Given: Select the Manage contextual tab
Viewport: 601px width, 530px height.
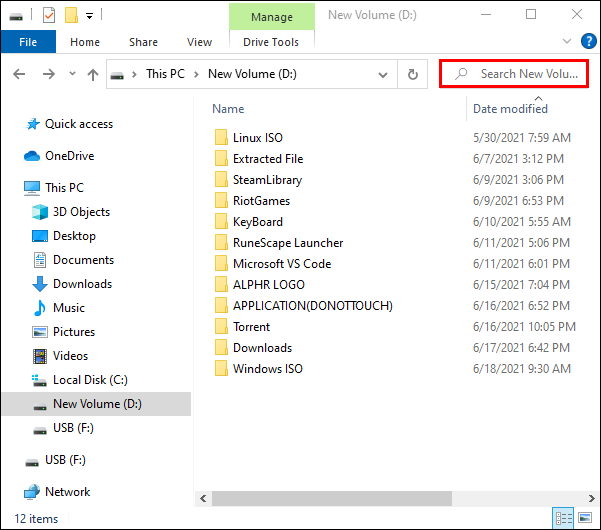Looking at the screenshot, I should point(272,17).
